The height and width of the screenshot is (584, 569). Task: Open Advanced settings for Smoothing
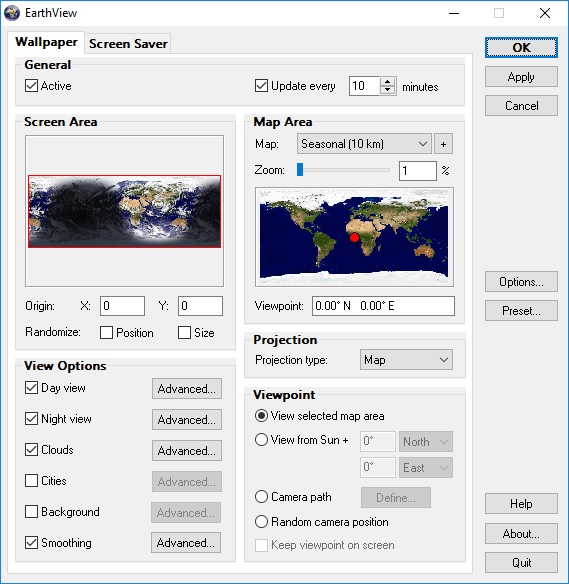[x=186, y=543]
